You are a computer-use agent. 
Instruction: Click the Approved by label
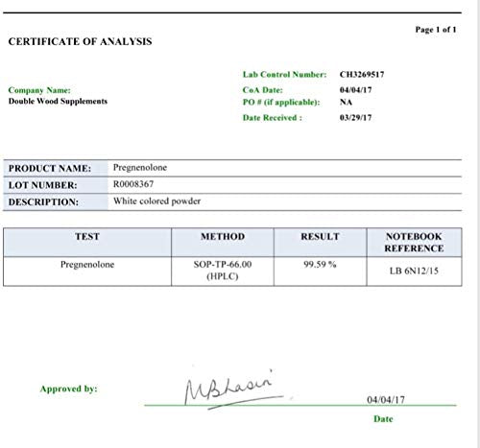(x=68, y=389)
